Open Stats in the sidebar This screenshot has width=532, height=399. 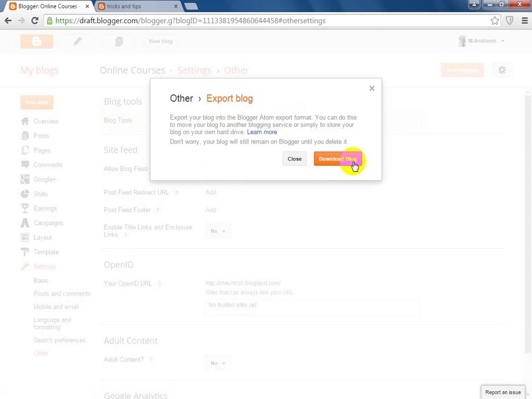click(x=40, y=194)
